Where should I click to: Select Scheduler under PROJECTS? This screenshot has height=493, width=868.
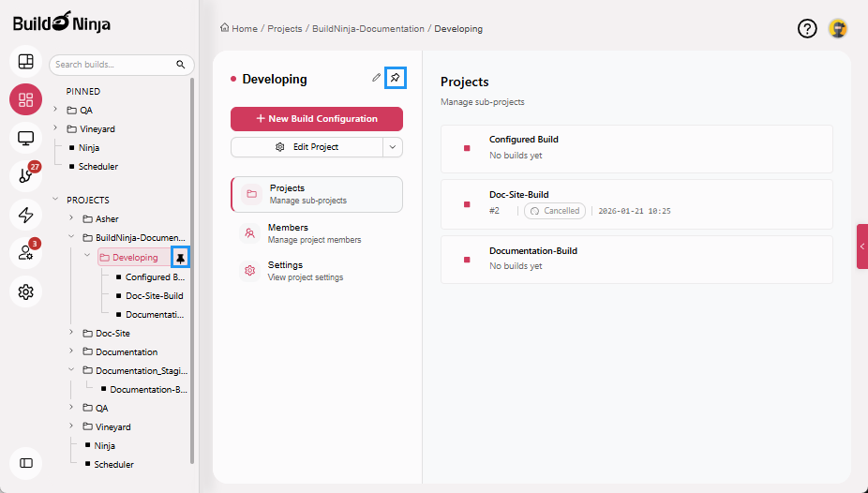109,464
